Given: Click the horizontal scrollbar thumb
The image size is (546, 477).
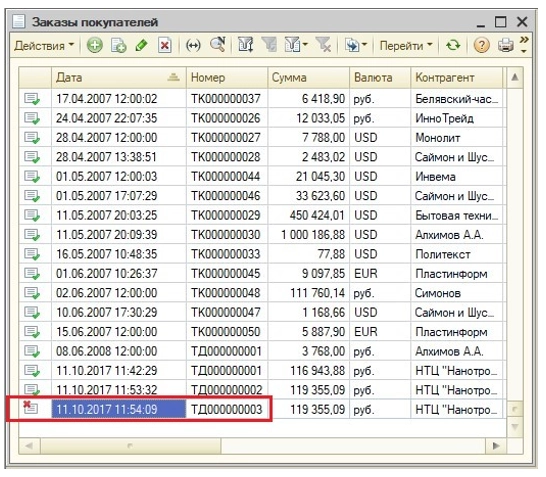Looking at the screenshot, I should tap(130, 446).
